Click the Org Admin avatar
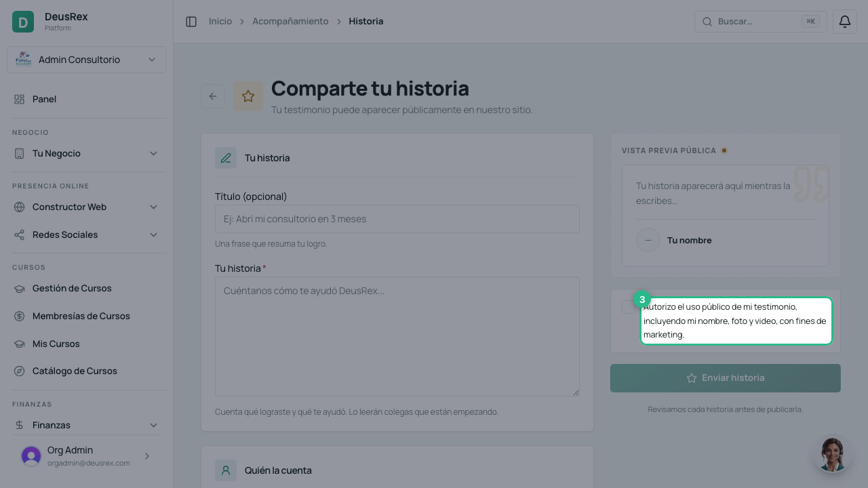The height and width of the screenshot is (488, 868). (x=31, y=456)
